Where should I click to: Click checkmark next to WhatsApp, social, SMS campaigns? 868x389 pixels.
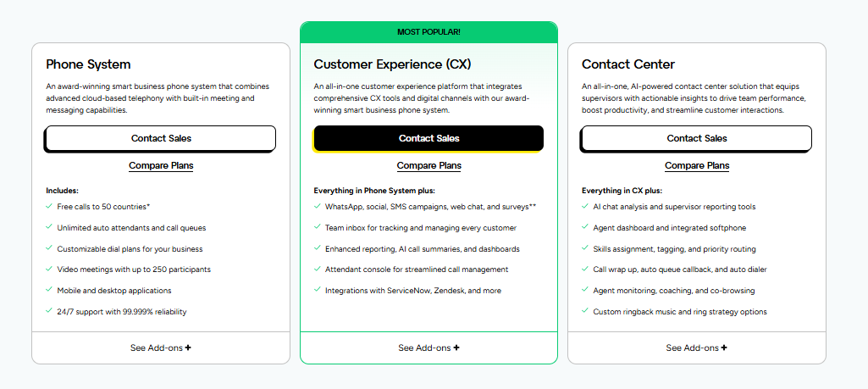(318, 206)
